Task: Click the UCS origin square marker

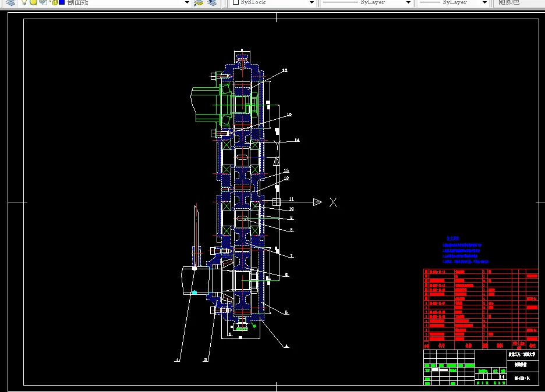Action: (x=277, y=202)
